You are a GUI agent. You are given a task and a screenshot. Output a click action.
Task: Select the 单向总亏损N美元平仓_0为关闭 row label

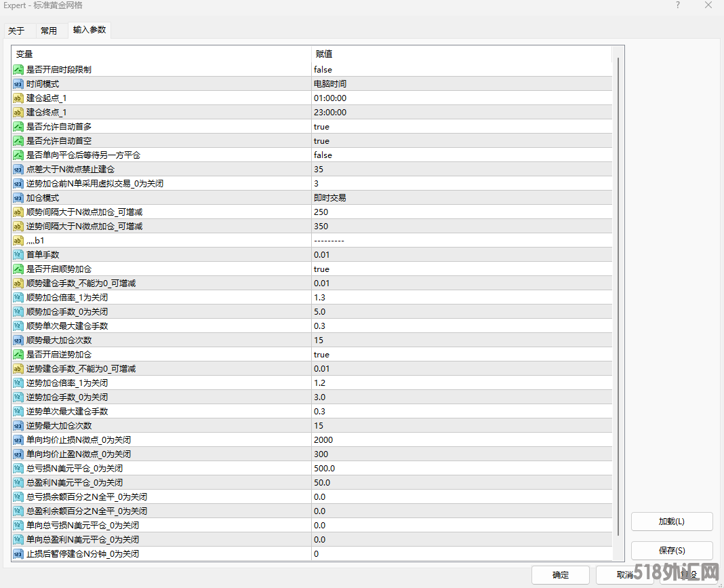coord(83,526)
